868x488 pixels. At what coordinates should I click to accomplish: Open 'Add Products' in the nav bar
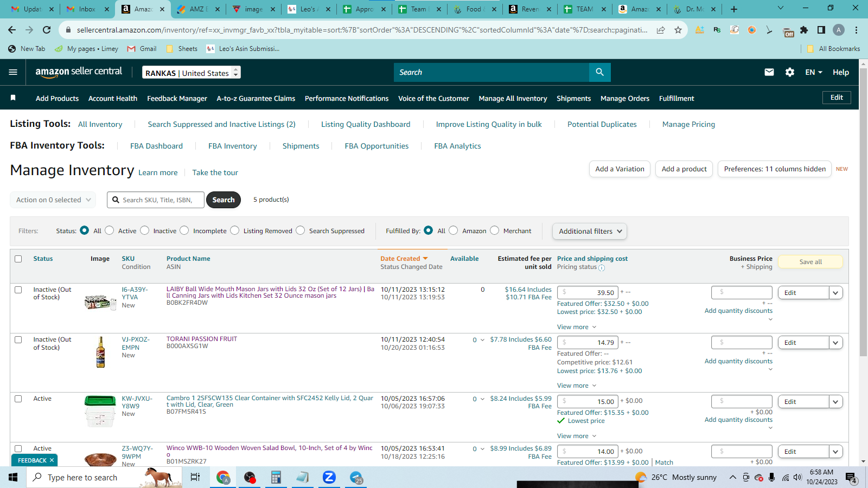click(57, 98)
